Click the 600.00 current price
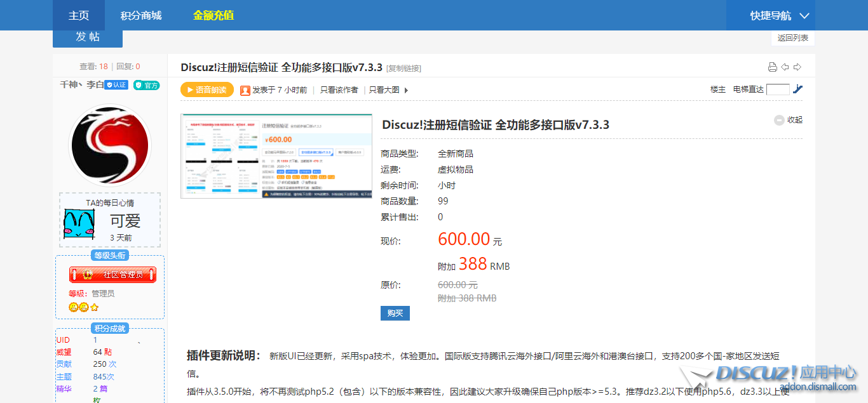Viewport: 868px width, 403px height. pos(464,239)
